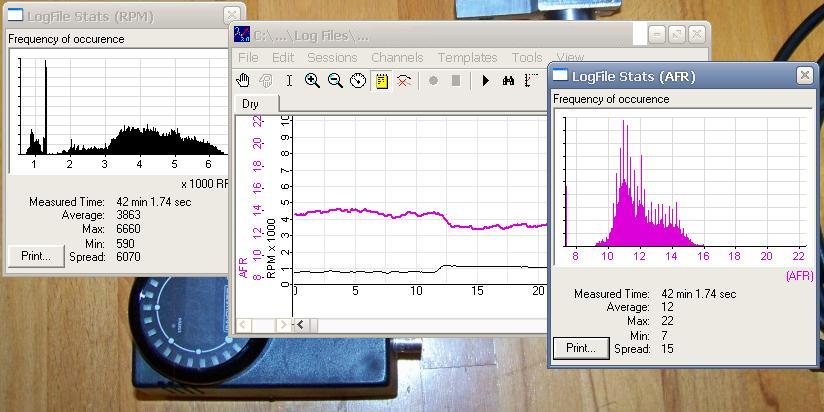This screenshot has width=824, height=412.
Task: Click the horizontal scrollbar right arrow
Action: click(x=284, y=325)
